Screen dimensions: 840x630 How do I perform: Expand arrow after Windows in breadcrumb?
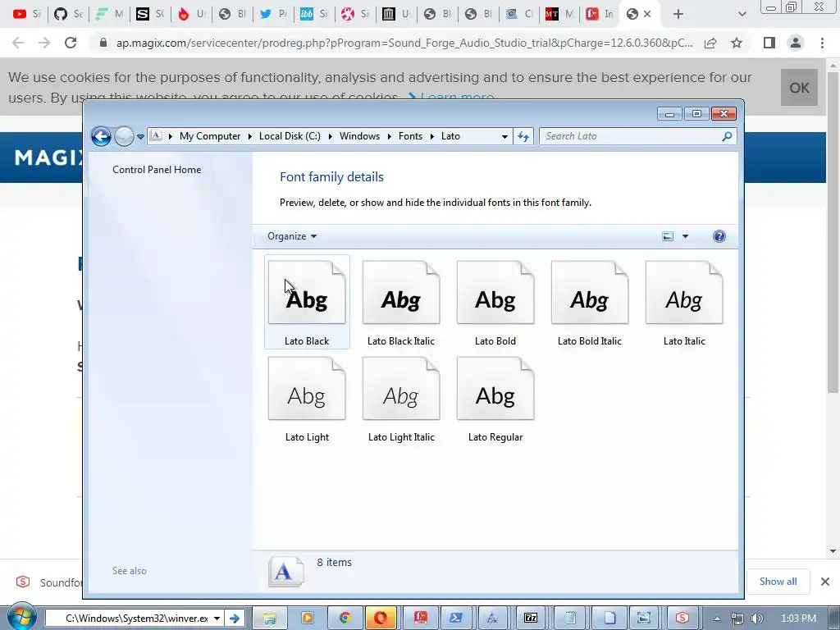(x=389, y=137)
